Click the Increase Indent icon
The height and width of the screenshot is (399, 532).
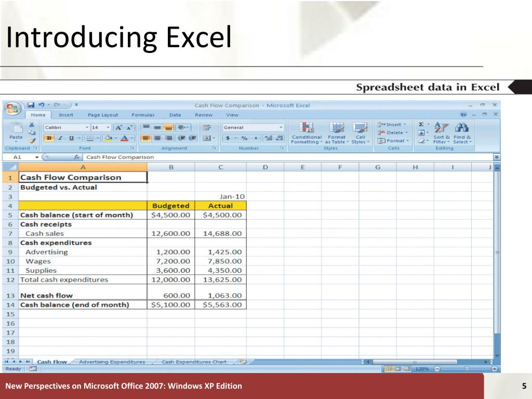[192, 138]
